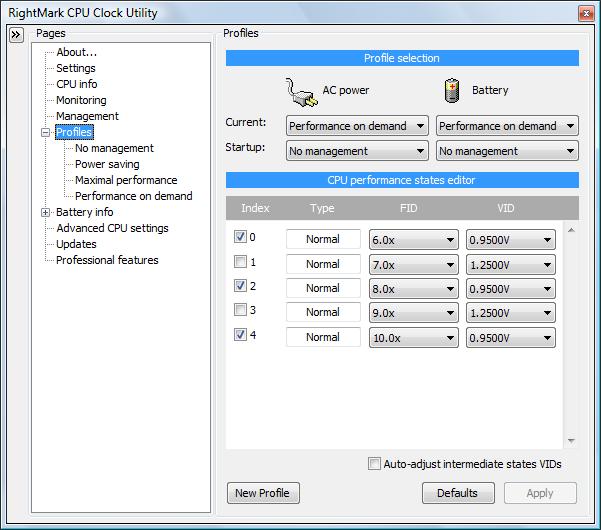Viewport: 601px width, 530px height.
Task: Open the Maximal performance profile page
Action: [x=126, y=180]
